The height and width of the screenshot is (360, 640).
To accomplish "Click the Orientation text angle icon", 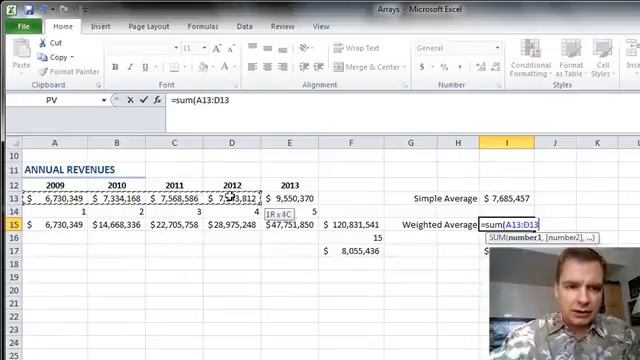I will (304, 48).
